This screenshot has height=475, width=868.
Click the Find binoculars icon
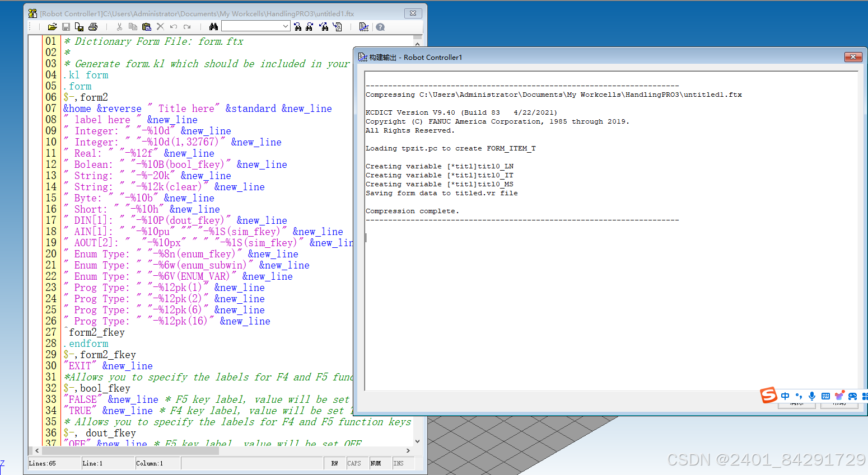tap(213, 27)
